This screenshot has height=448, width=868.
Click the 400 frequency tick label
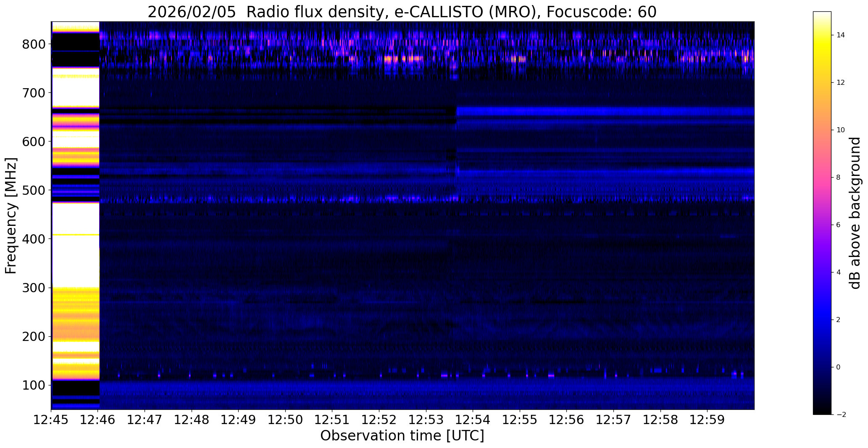coord(34,239)
